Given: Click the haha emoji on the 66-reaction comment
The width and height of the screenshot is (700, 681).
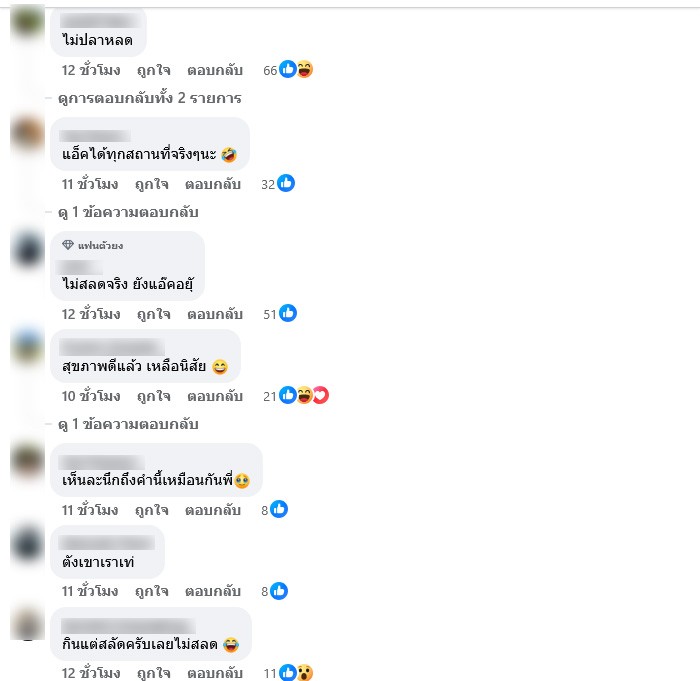Looking at the screenshot, I should [305, 69].
